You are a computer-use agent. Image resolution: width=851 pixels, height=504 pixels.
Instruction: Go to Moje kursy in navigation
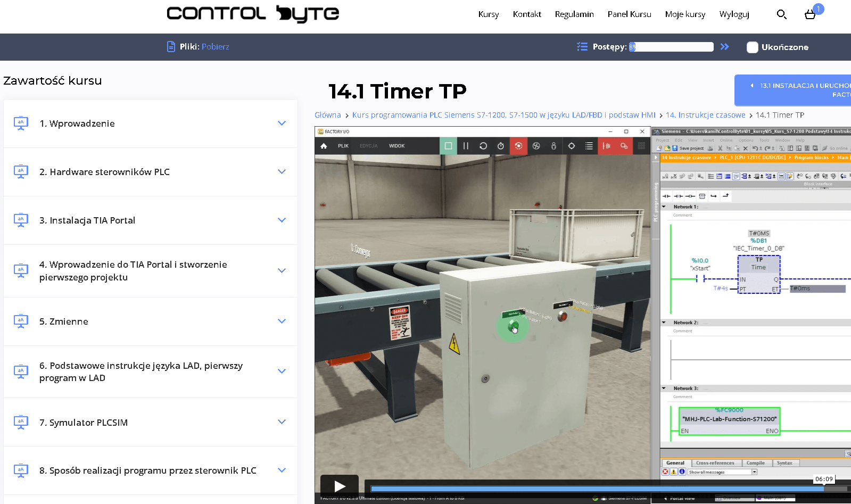(684, 14)
